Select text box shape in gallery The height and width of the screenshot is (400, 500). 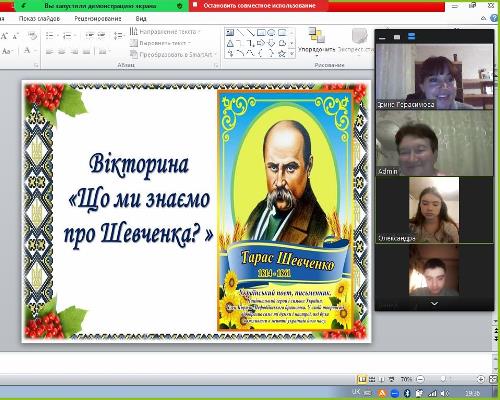(230, 32)
